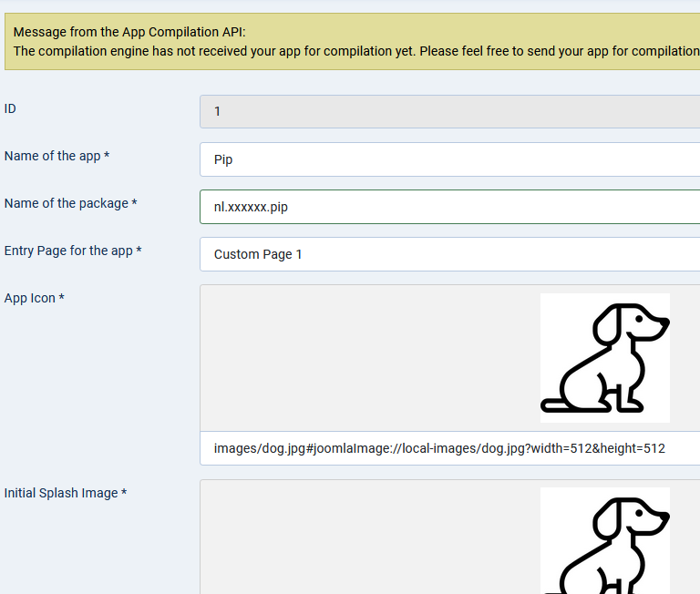Click the package name field nl.xxxxxx.pip

point(449,207)
